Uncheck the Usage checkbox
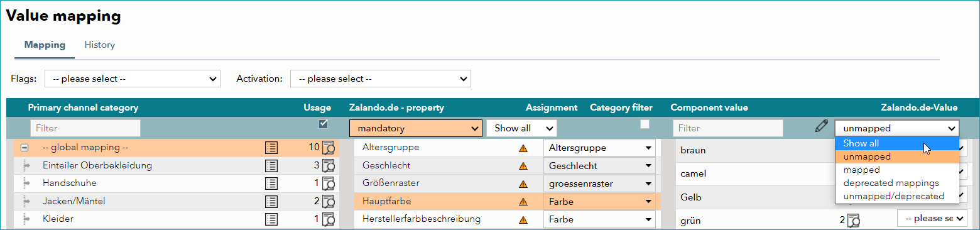The height and width of the screenshot is (230, 980). (x=324, y=124)
